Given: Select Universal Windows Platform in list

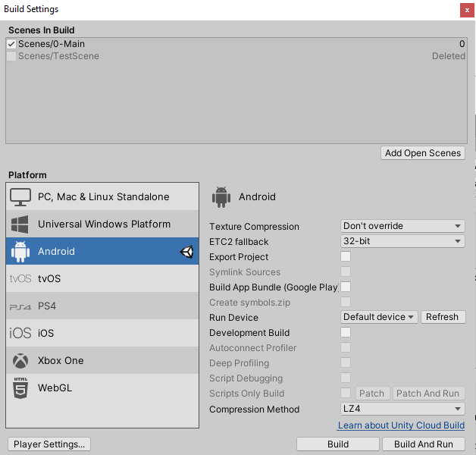Looking at the screenshot, I should click(x=102, y=224).
